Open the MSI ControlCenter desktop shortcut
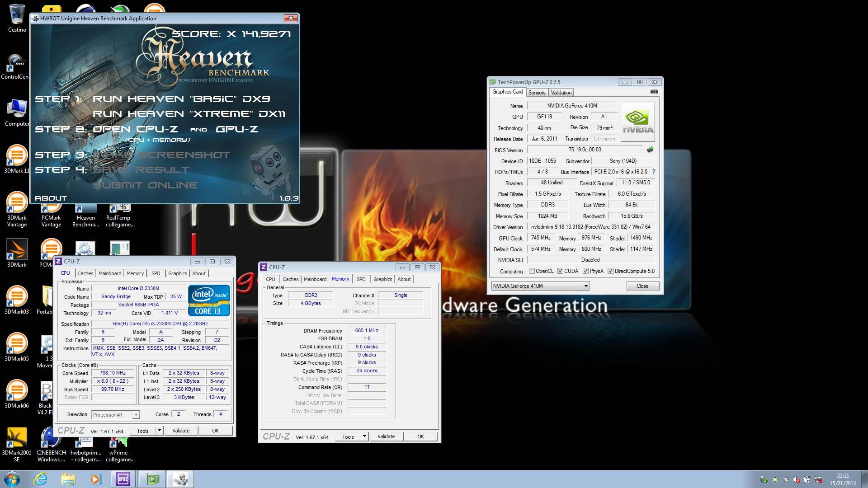 (15, 66)
